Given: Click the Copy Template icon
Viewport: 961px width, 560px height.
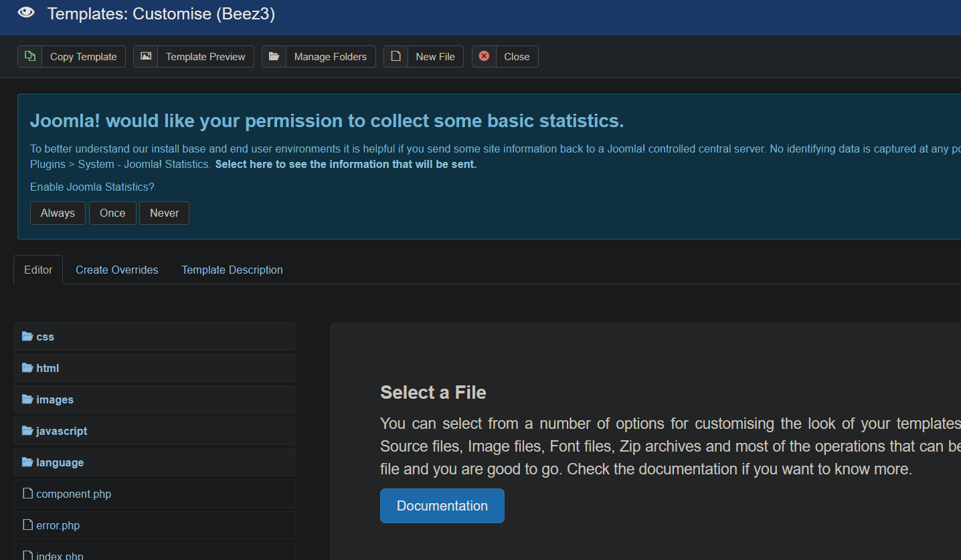Looking at the screenshot, I should pyautogui.click(x=29, y=57).
